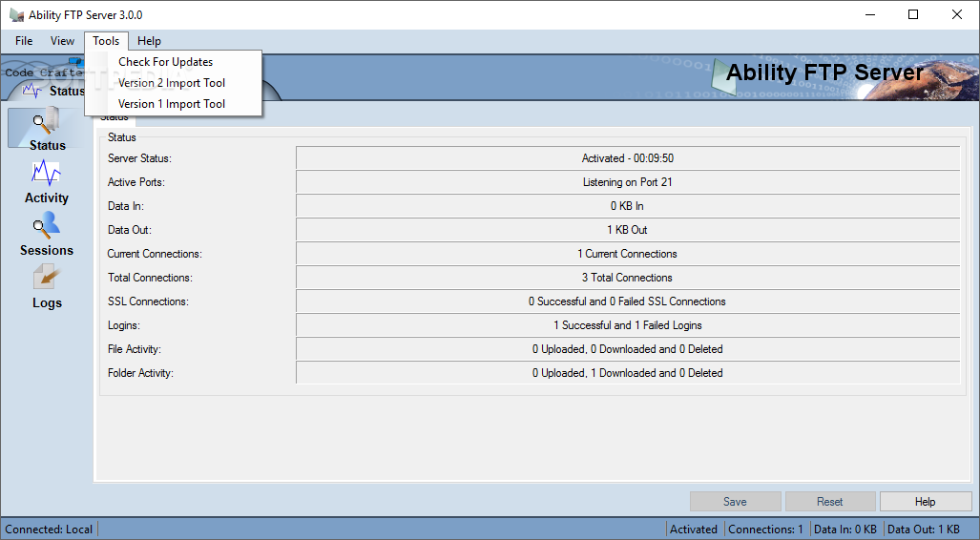Click the 'File Activity:' label
Image resolution: width=980 pixels, height=540 pixels.
(x=135, y=349)
